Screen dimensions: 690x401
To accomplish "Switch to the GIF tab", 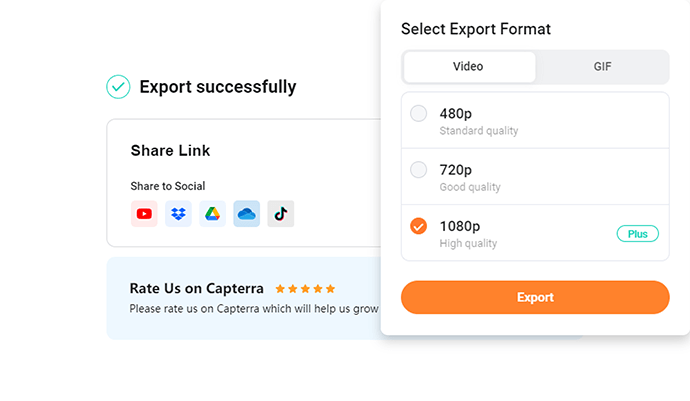I will coord(602,66).
